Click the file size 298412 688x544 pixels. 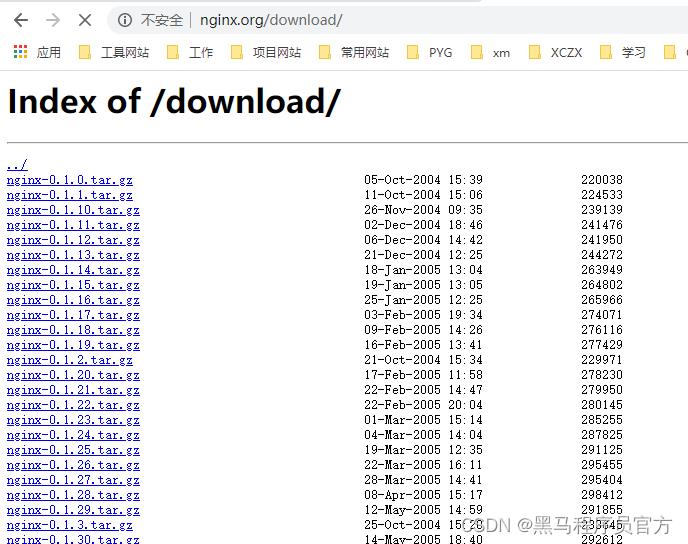tap(602, 494)
